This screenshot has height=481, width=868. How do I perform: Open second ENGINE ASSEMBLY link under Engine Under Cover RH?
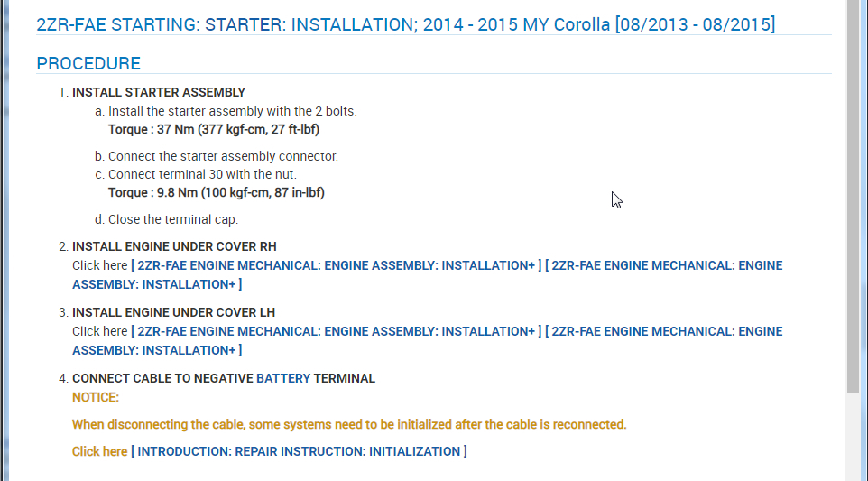[666, 265]
